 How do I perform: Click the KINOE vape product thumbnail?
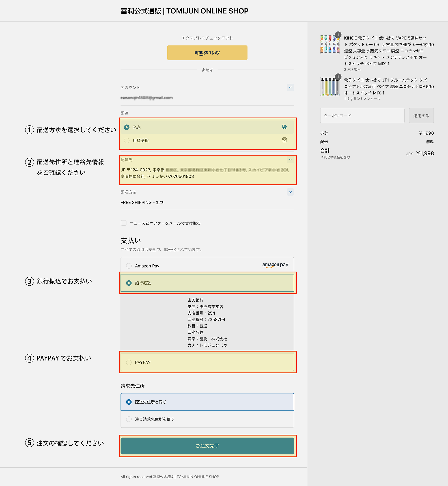tap(330, 44)
